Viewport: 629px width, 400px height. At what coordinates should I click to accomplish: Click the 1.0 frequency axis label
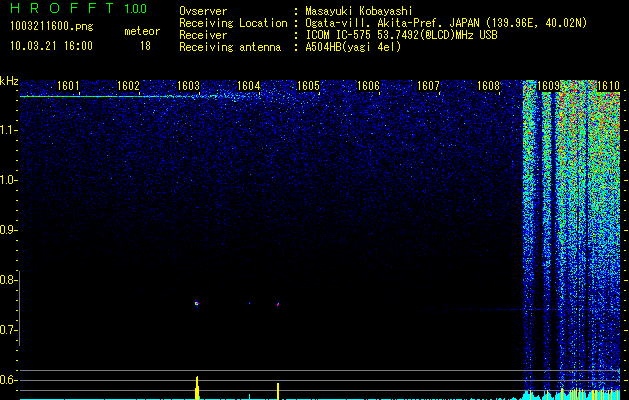tap(9, 180)
